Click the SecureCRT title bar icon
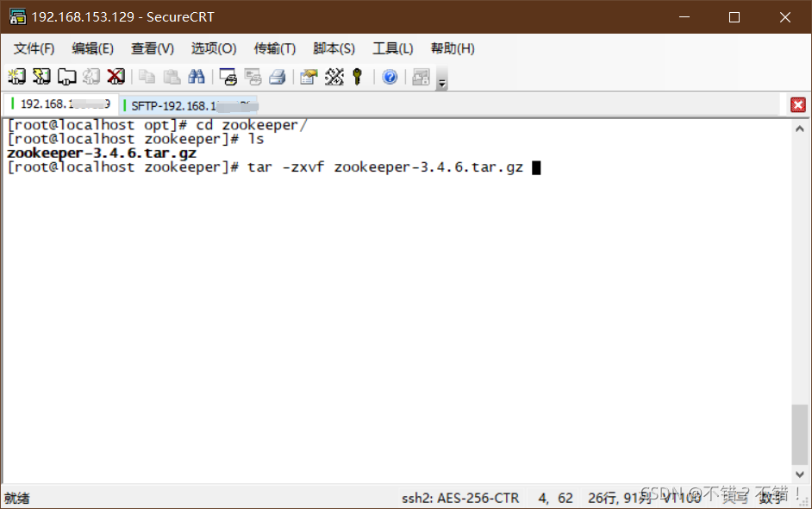Screen dimensions: 812x509 [17, 17]
